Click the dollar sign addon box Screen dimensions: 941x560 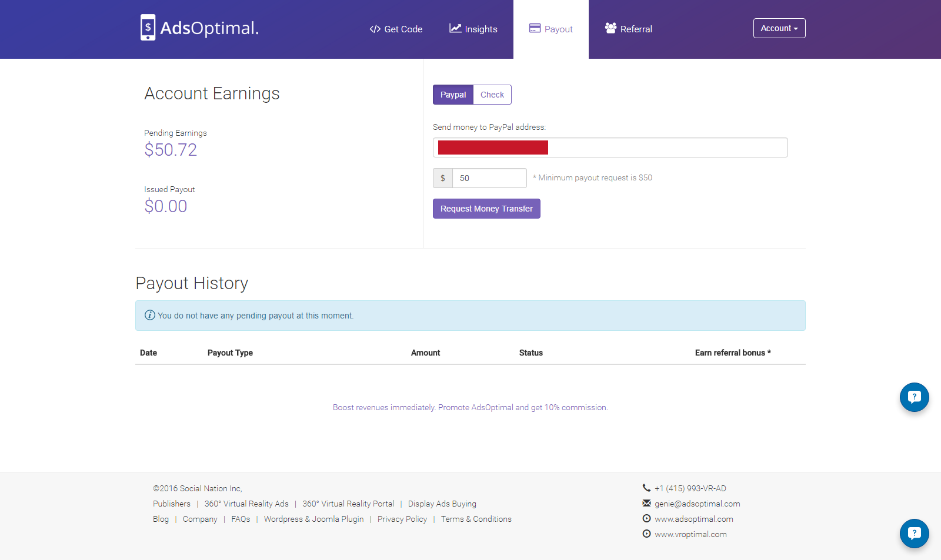[x=443, y=178]
